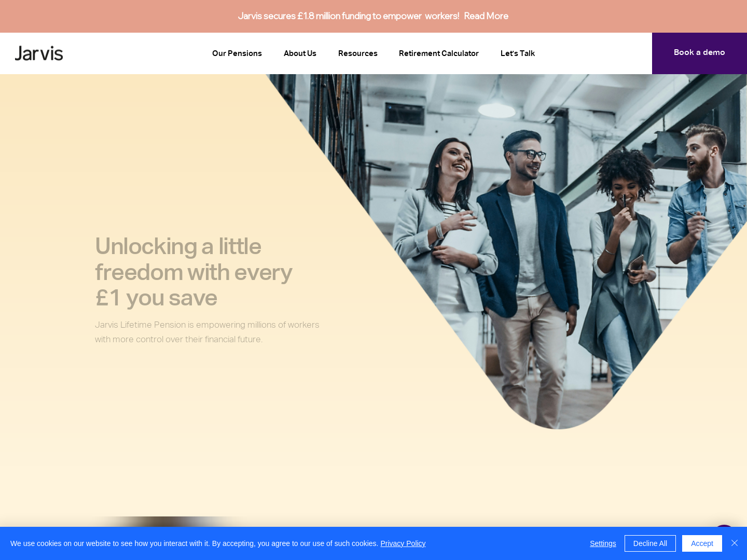Click the partially visible image below the hero
This screenshot has height=560, width=747.
tap(171, 522)
